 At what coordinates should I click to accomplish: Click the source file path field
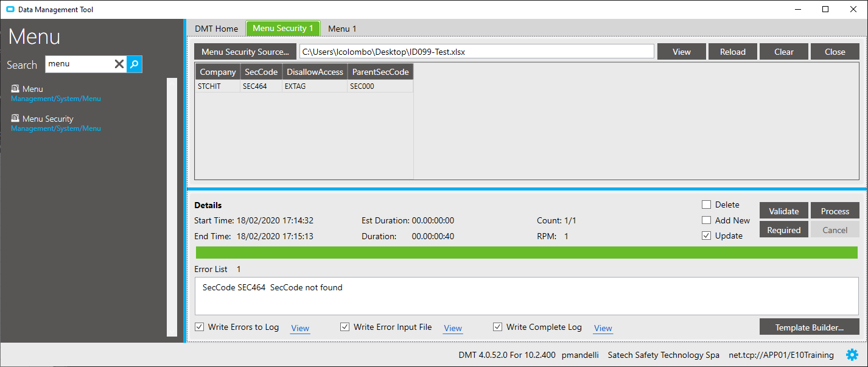[477, 52]
